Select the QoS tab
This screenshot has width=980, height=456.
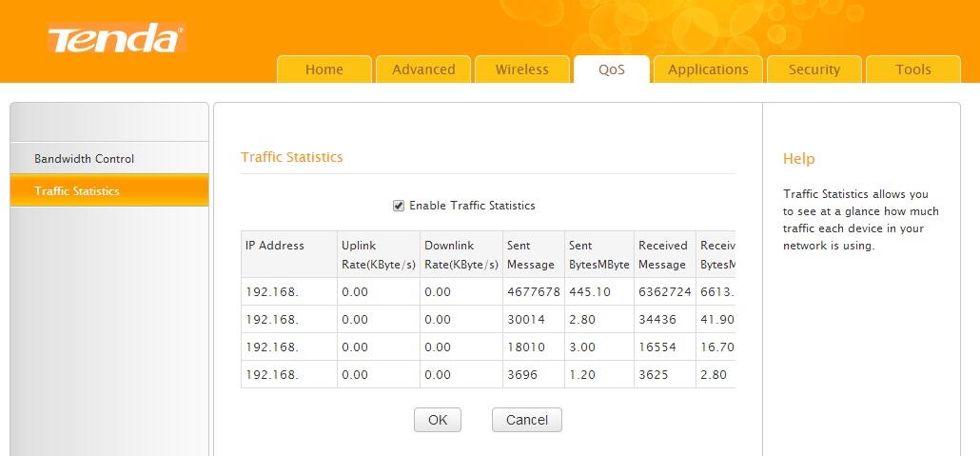(611, 69)
